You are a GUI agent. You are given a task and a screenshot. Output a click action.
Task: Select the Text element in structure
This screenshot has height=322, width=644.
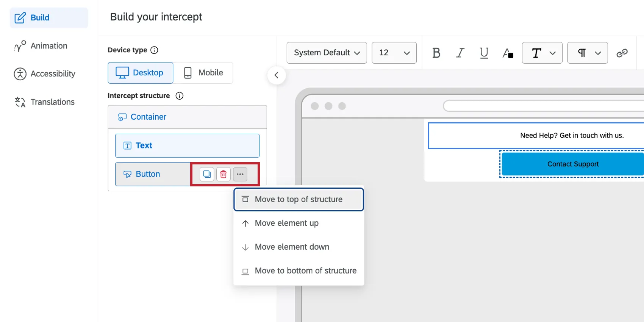point(187,145)
